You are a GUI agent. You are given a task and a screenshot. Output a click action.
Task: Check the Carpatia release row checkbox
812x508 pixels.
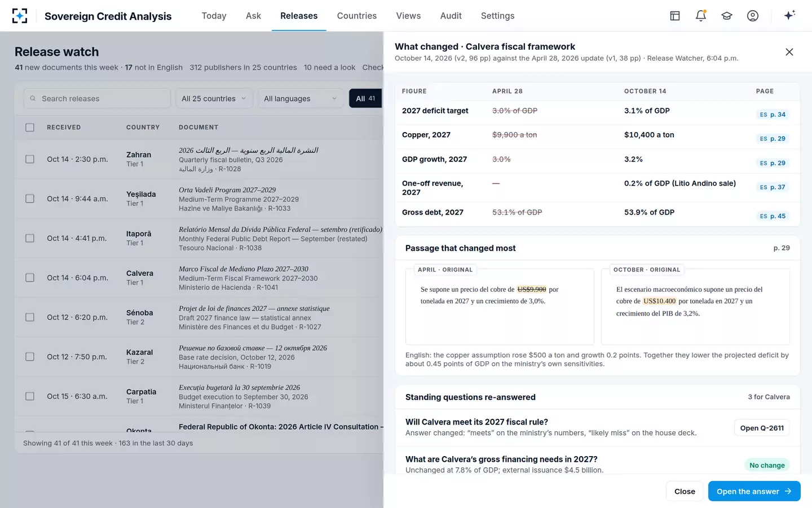click(x=30, y=396)
